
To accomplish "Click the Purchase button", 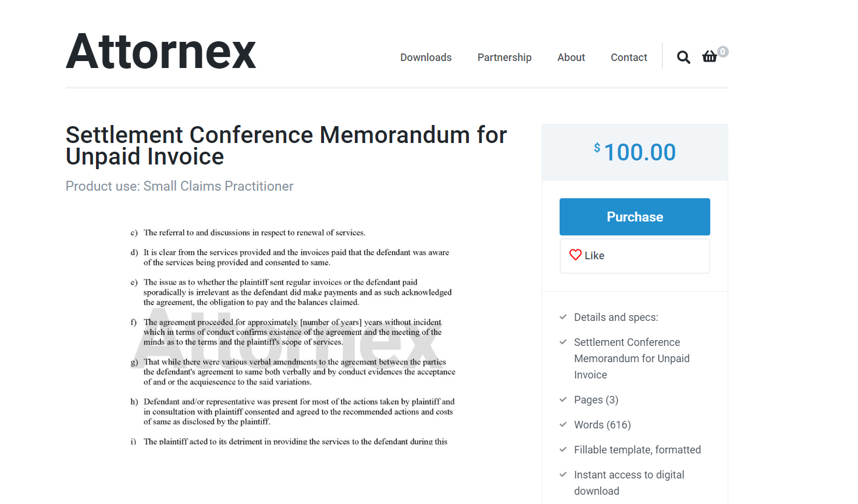I will 634,216.
